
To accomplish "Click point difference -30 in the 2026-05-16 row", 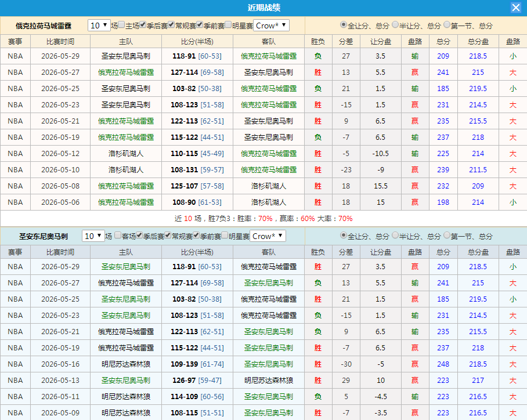I will click(x=346, y=364).
